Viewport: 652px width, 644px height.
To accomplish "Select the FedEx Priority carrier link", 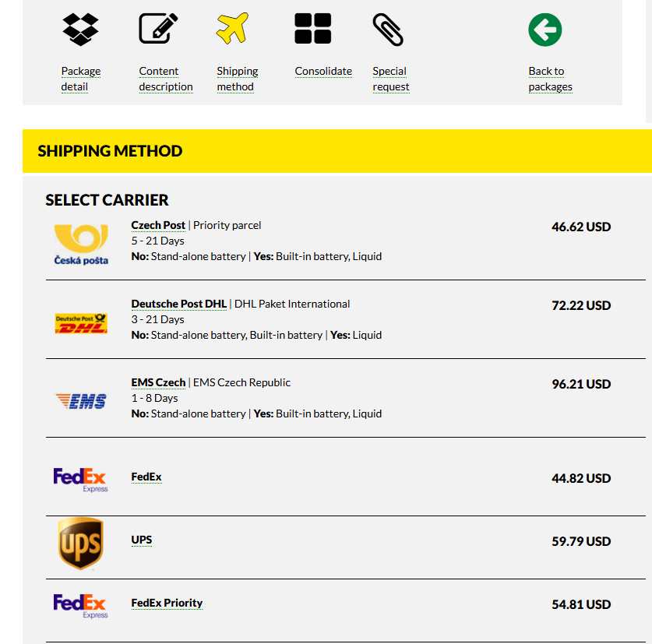I will coord(167,603).
